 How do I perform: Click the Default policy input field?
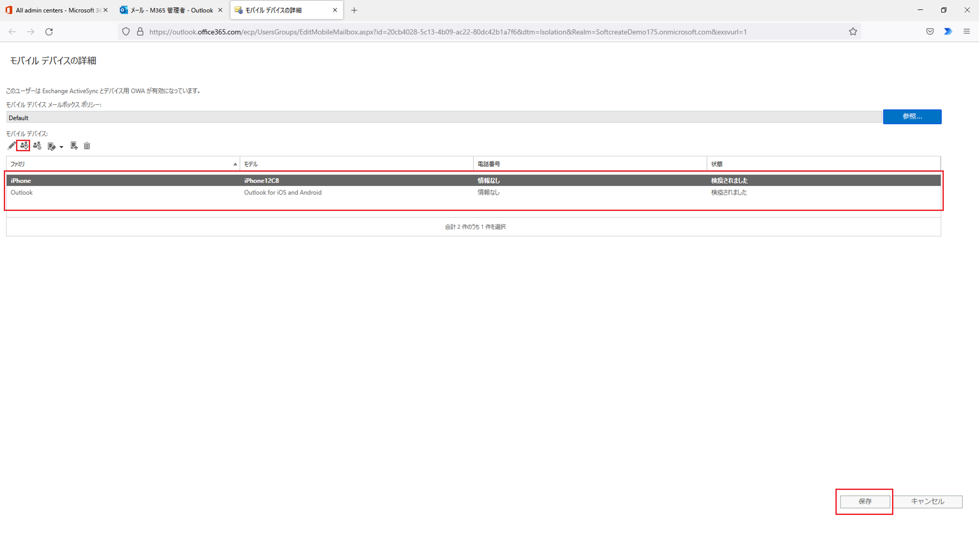pyautogui.click(x=444, y=118)
